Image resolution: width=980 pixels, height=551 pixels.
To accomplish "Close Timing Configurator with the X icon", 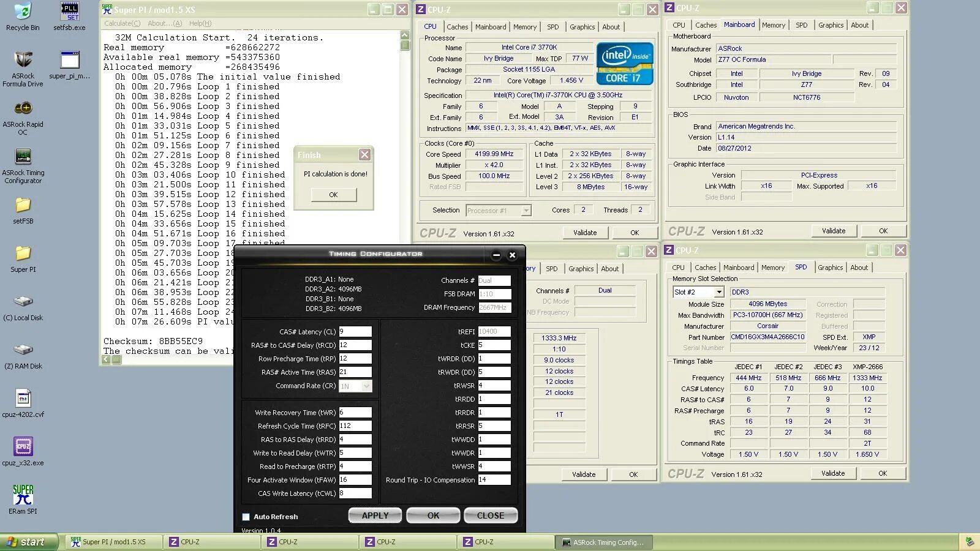I will 513,255.
